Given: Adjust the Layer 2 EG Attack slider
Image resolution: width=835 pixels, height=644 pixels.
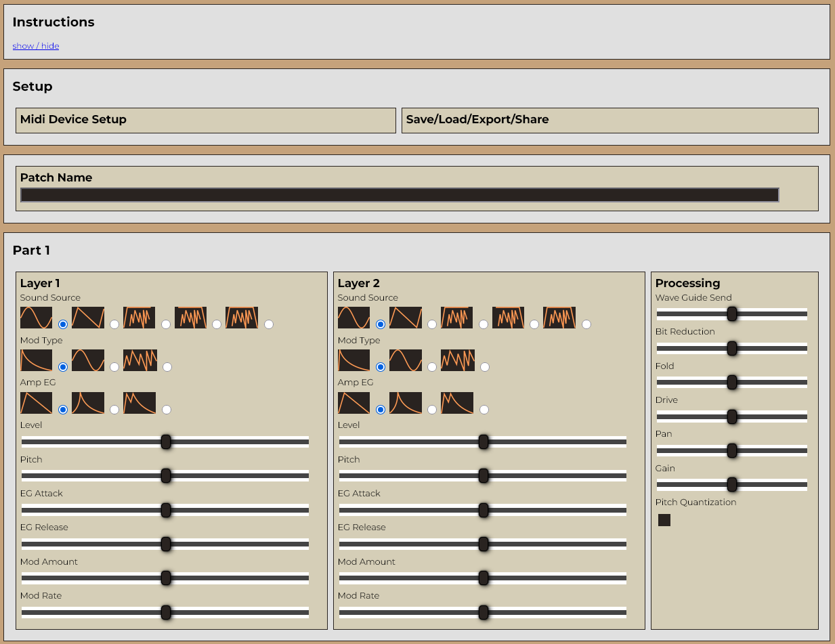Looking at the screenshot, I should click(483, 510).
